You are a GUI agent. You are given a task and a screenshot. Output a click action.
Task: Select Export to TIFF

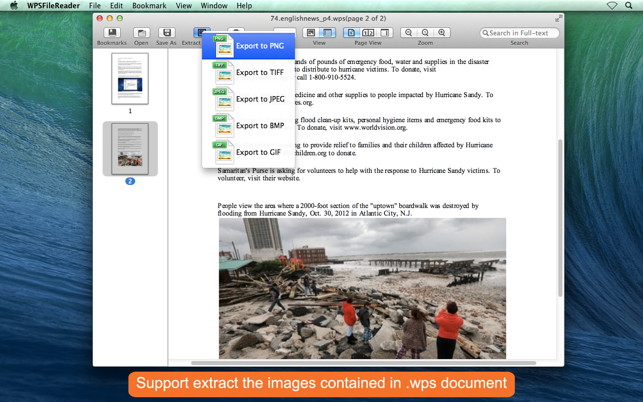click(248, 73)
